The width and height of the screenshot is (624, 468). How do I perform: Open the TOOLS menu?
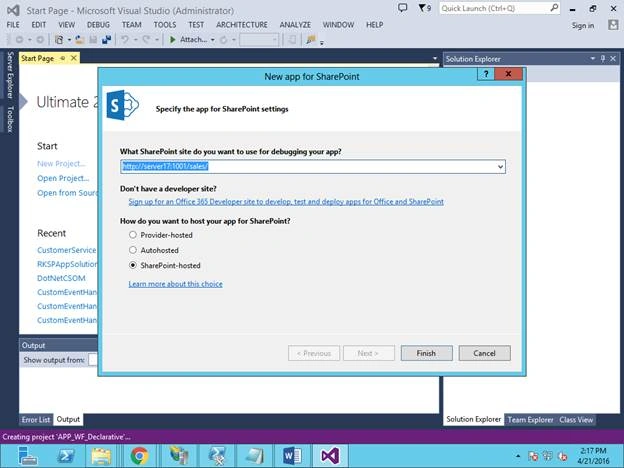(165, 25)
